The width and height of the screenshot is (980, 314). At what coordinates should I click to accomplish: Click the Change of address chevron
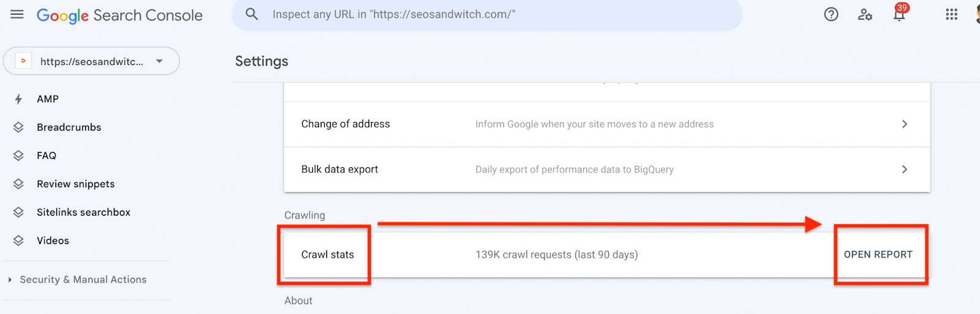[905, 124]
